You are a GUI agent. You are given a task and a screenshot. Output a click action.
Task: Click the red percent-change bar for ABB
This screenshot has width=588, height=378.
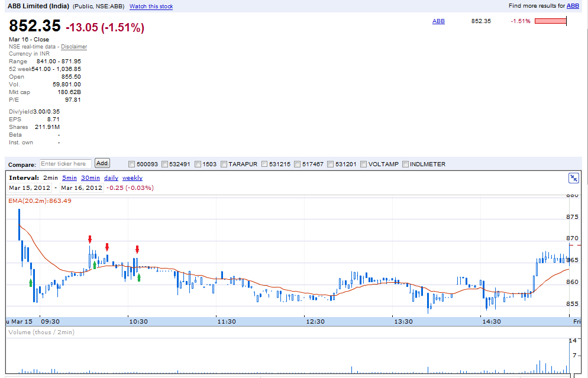point(551,21)
